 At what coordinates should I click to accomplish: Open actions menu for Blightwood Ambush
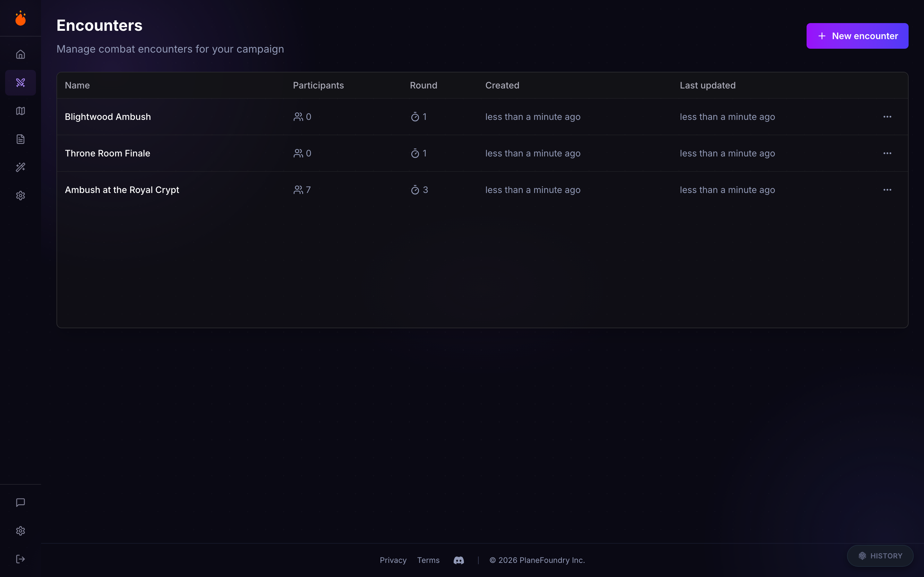887,117
